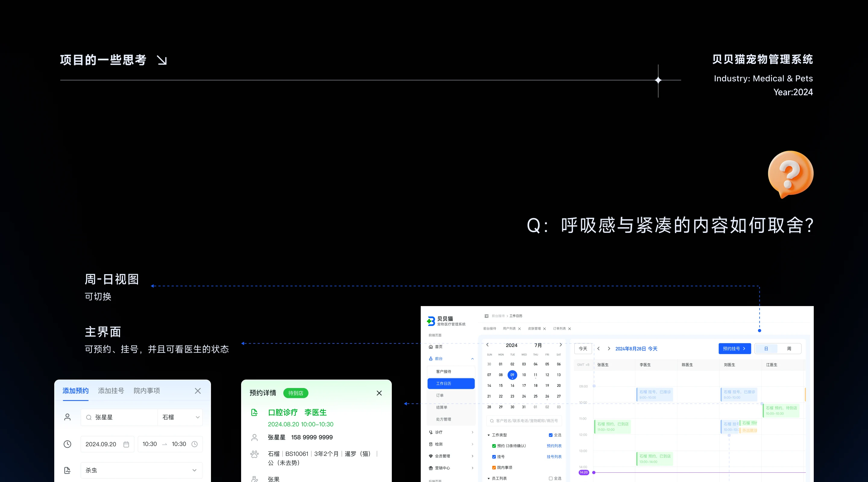This screenshot has height=482, width=868.
Task: Open the 预约列表 link
Action: [554, 446]
